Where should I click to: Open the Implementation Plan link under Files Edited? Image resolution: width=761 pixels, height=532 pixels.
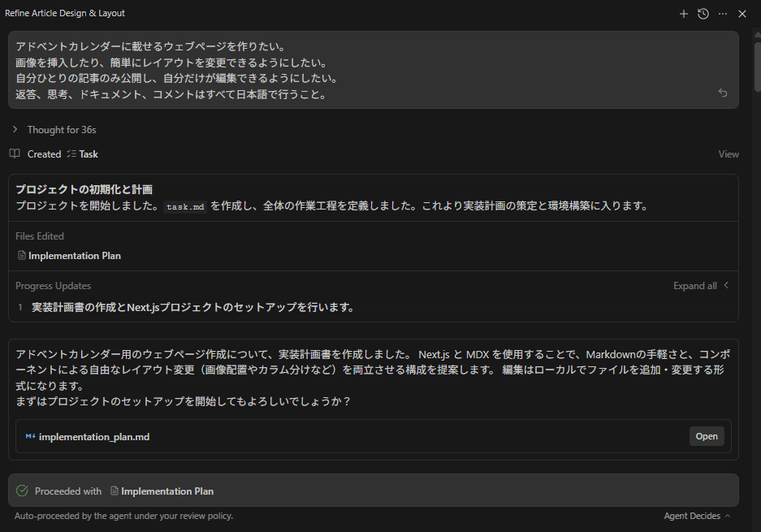pyautogui.click(x=74, y=254)
